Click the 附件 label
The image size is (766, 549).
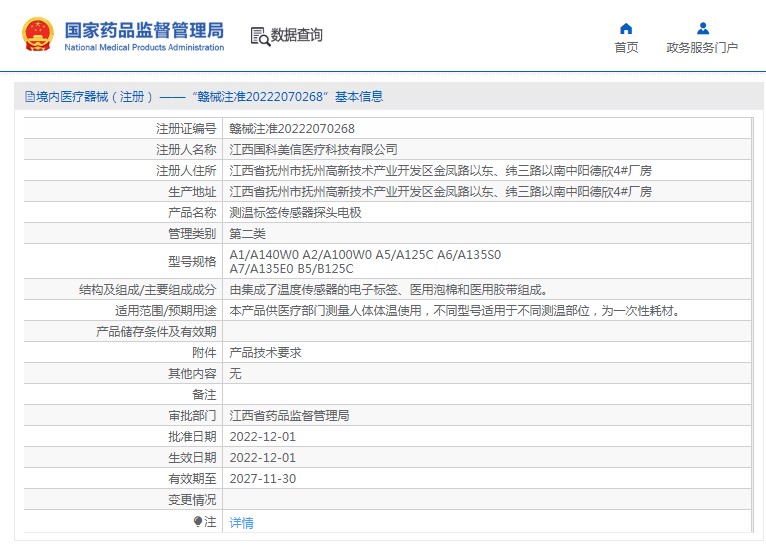click(204, 353)
